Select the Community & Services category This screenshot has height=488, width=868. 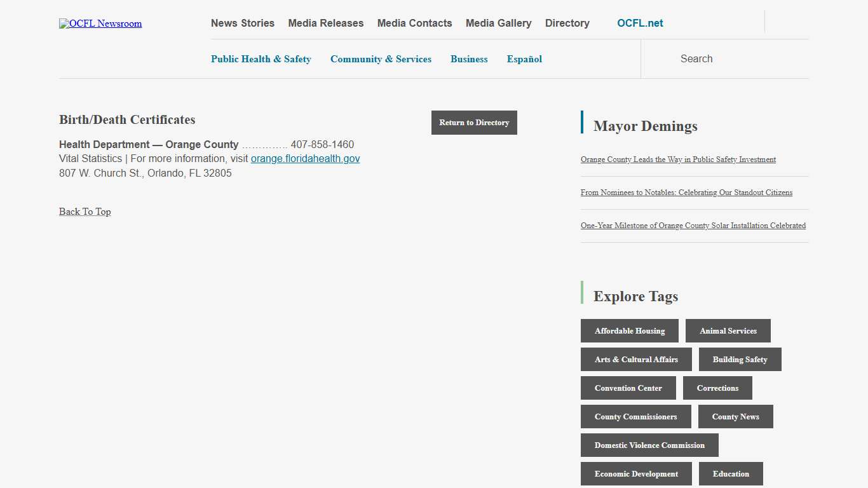tap(381, 59)
